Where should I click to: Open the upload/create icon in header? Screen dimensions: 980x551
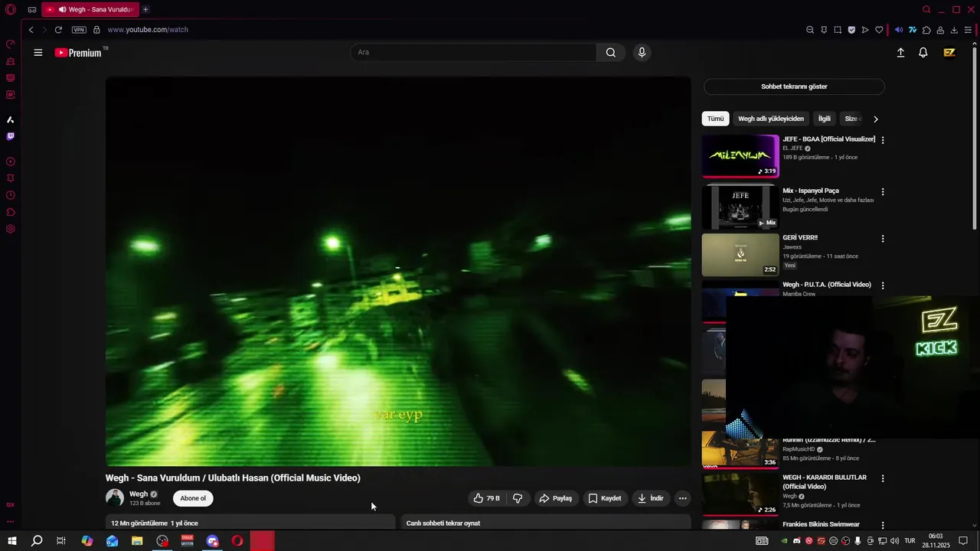tap(900, 53)
